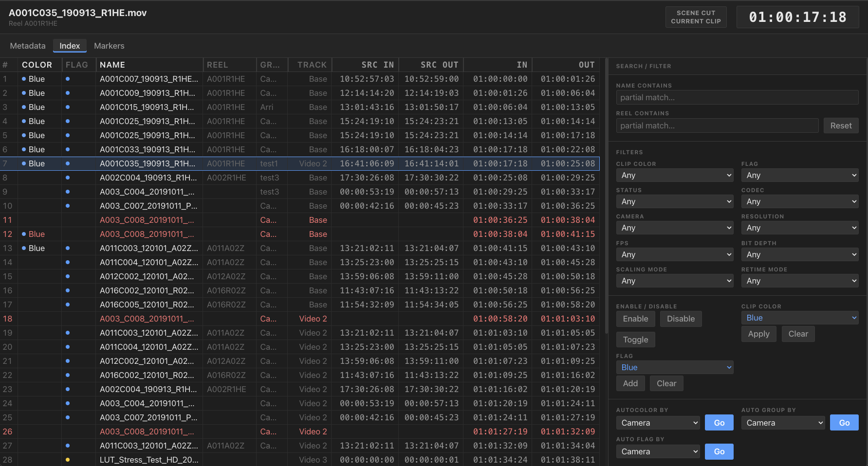Open the Markers tab
Image resolution: width=868 pixels, height=466 pixels.
coord(109,46)
